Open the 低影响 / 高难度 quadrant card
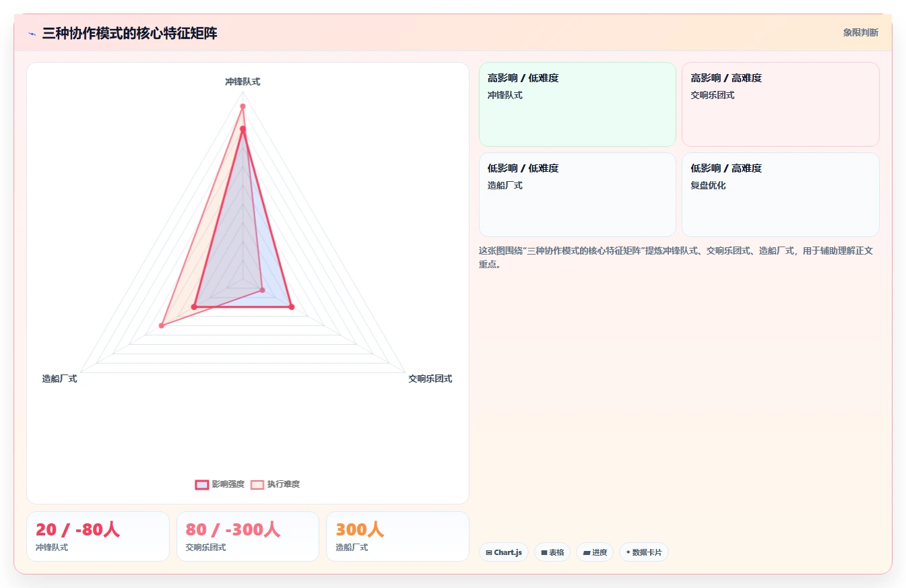Viewport: 906px width, 588px height. click(781, 195)
